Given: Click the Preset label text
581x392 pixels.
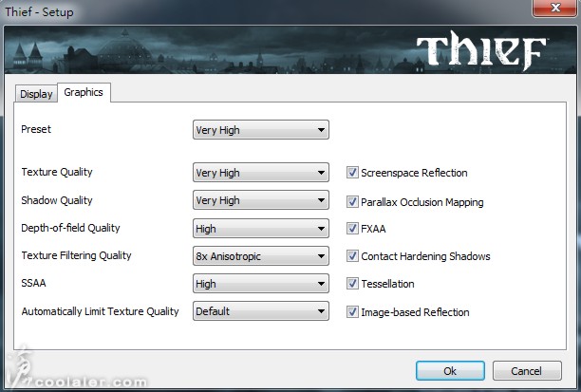Looking at the screenshot, I should pos(36,129).
